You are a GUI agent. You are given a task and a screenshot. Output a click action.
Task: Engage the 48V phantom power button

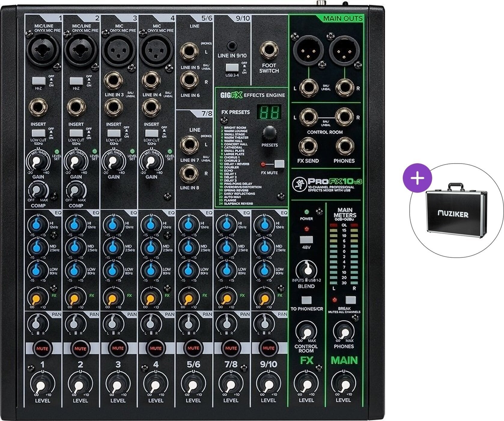click(x=306, y=240)
